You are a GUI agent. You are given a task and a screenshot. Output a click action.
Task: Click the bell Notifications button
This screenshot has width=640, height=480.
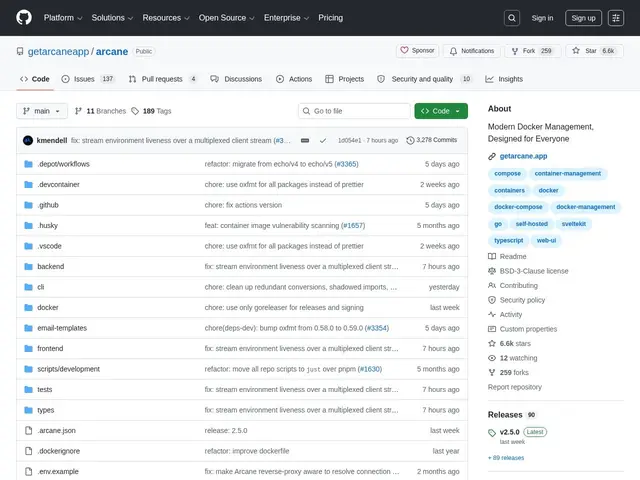pos(472,51)
